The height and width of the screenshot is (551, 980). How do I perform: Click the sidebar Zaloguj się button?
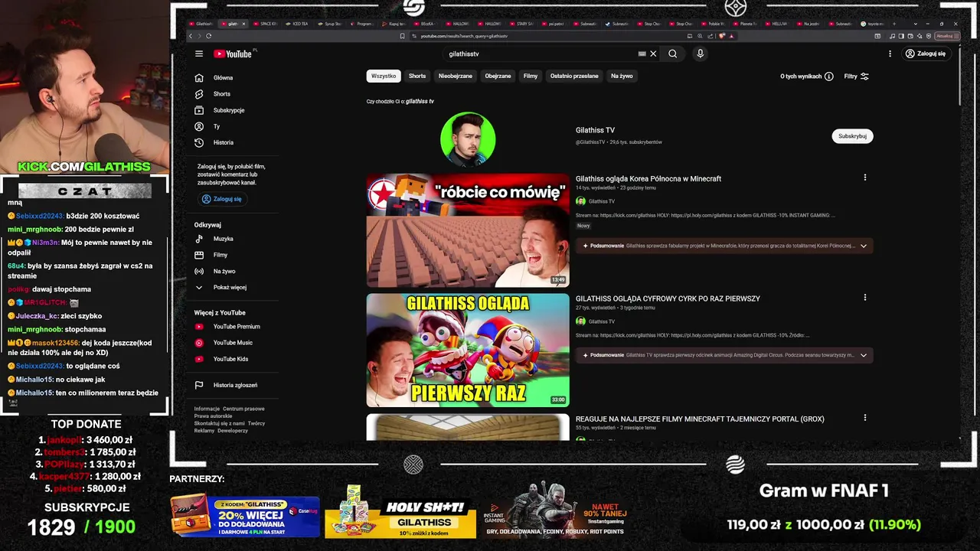point(221,199)
